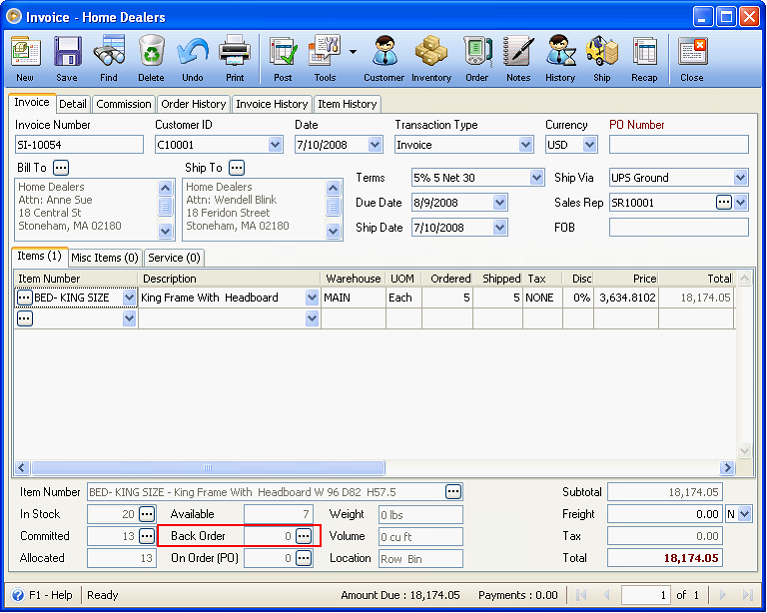
Task: Click the Back Order ellipsis button
Action: 303,537
